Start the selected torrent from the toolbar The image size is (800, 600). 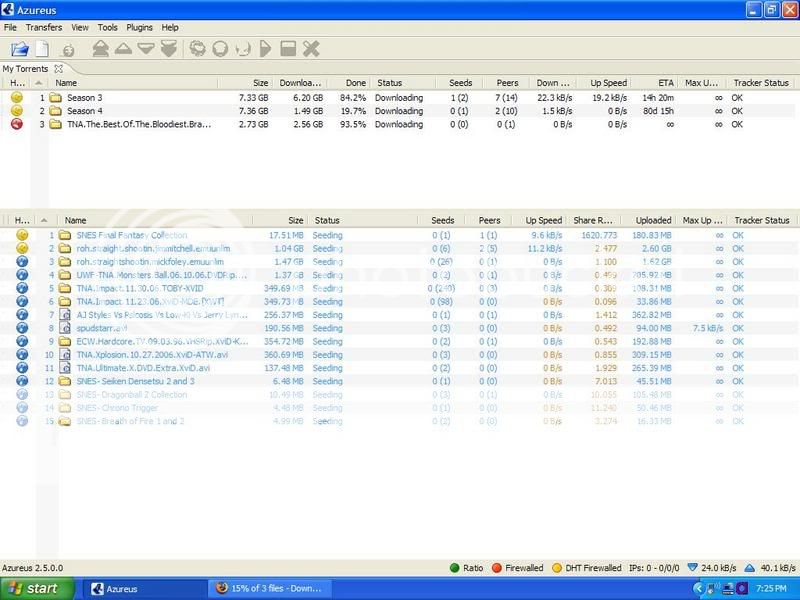265,49
